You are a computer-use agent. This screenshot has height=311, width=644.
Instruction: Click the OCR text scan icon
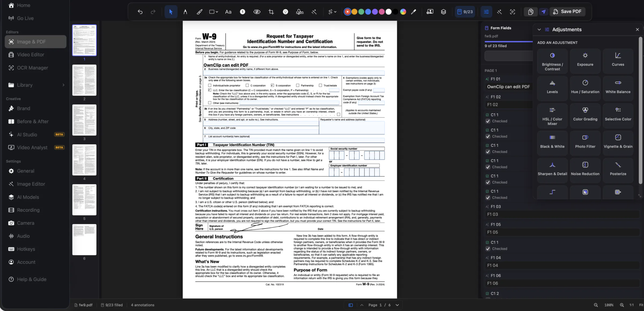tap(513, 12)
